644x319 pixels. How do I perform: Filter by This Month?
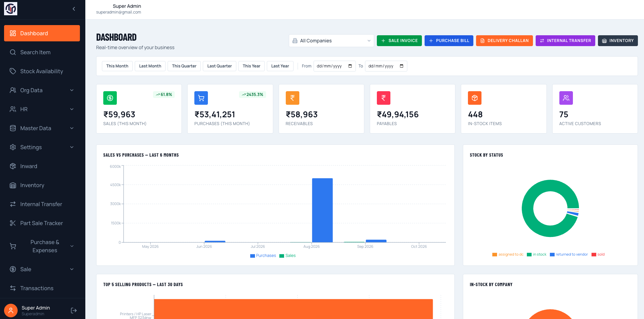pos(117,66)
